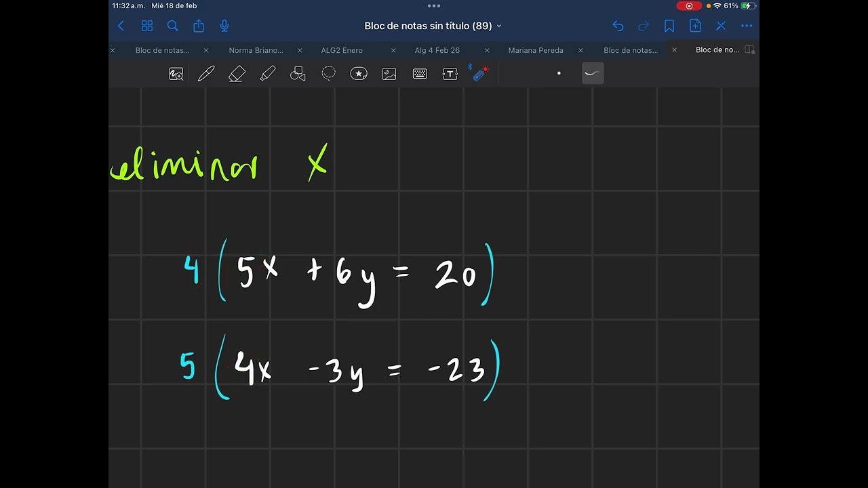This screenshot has width=868, height=488.
Task: Open the elements sticker tool
Action: tap(359, 74)
